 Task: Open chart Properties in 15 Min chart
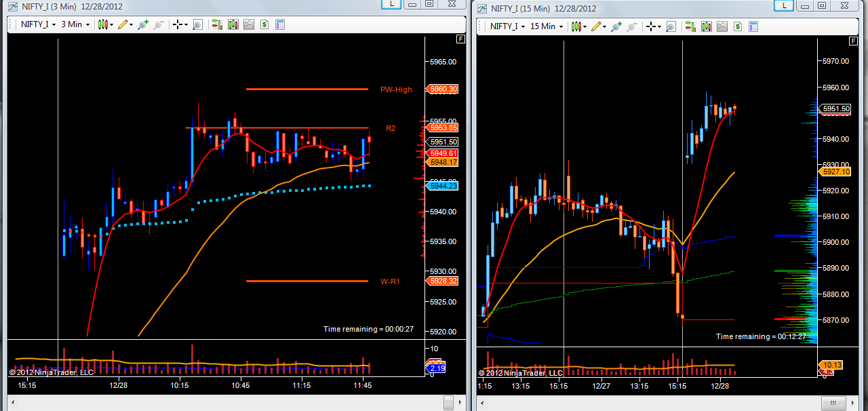coord(753,26)
